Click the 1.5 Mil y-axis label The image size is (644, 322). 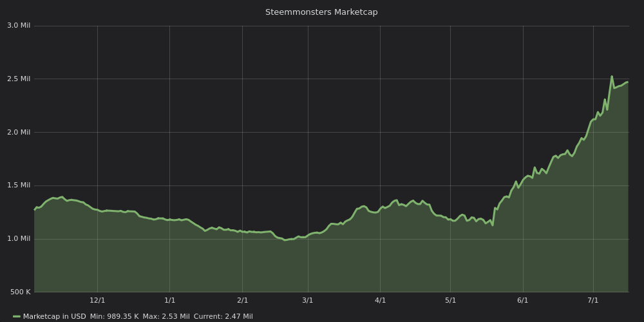click(x=19, y=185)
